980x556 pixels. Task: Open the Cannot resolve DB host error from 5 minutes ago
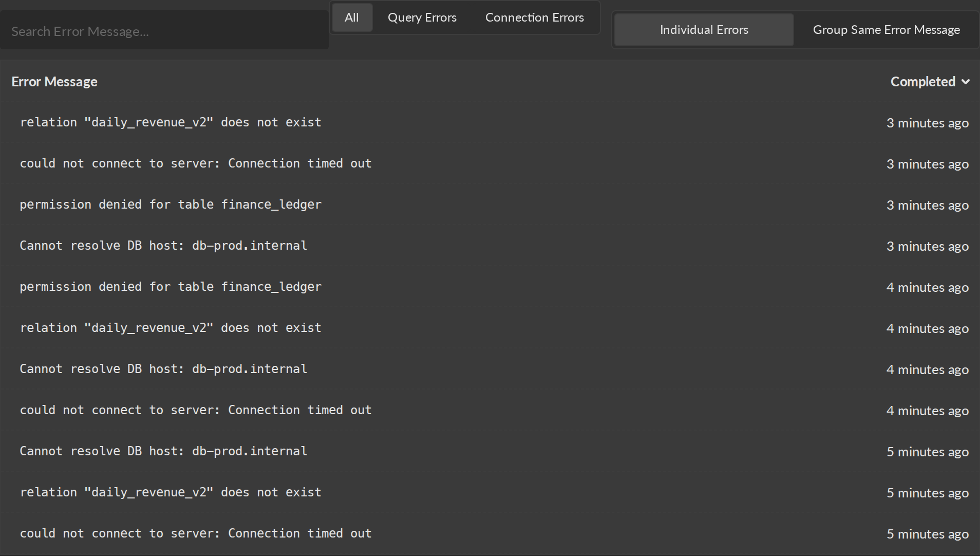click(490, 451)
